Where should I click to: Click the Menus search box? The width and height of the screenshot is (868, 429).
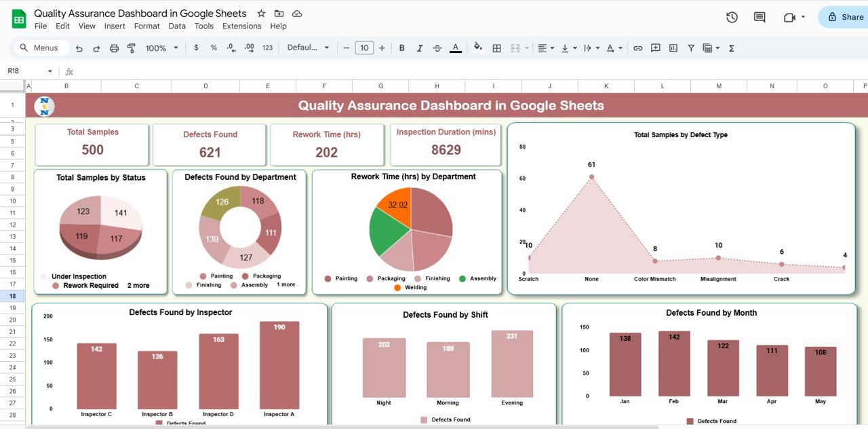tap(41, 48)
